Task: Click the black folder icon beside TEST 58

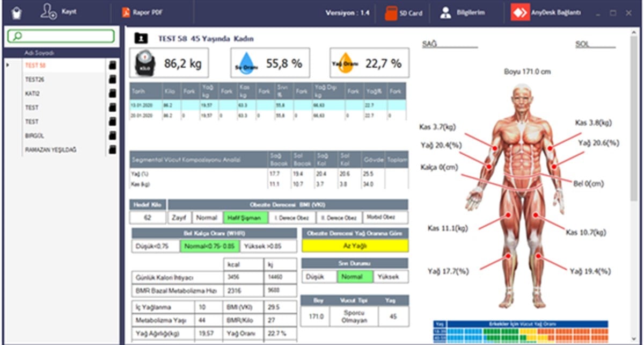Action: click(112, 65)
